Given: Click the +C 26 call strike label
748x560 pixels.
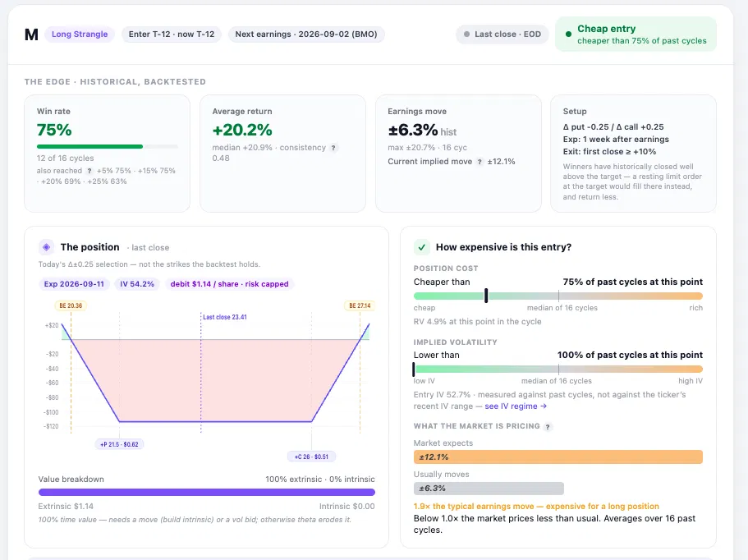Looking at the screenshot, I should tap(311, 457).
